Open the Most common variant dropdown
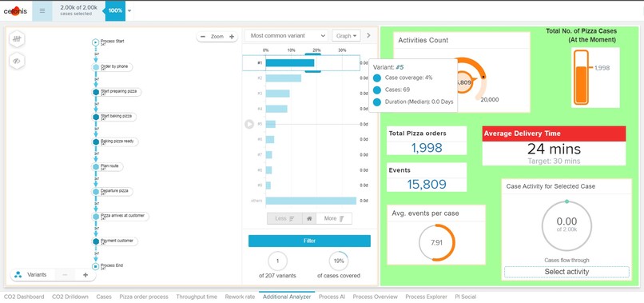 point(286,36)
